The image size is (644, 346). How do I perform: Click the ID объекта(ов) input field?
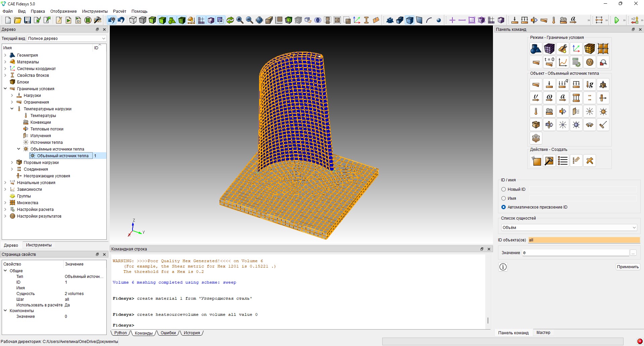point(584,240)
